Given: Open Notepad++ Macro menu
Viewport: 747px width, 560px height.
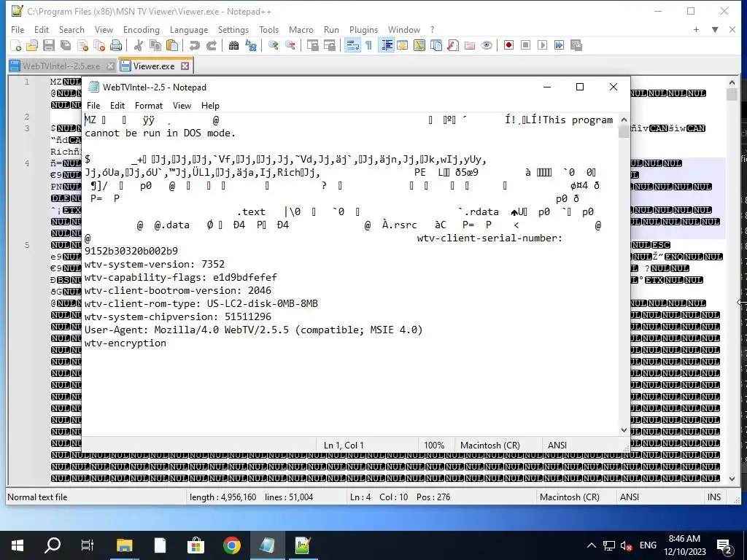Looking at the screenshot, I should click(301, 29).
